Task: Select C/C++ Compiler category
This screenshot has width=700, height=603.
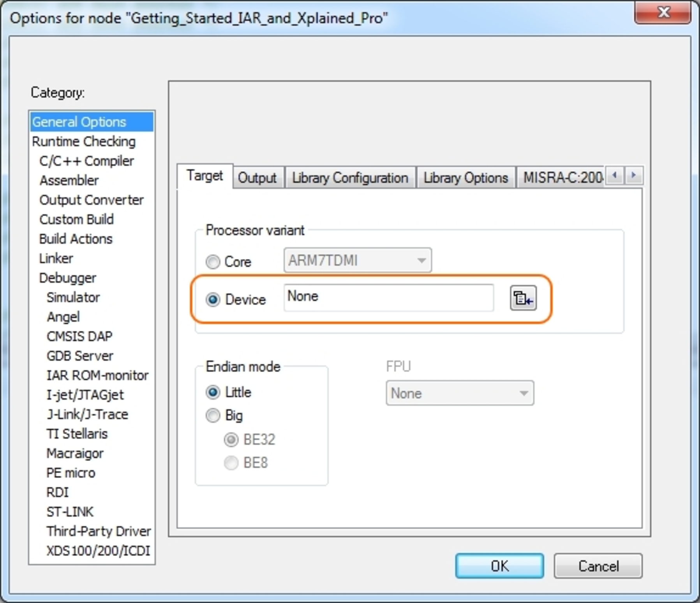Action: [86, 161]
